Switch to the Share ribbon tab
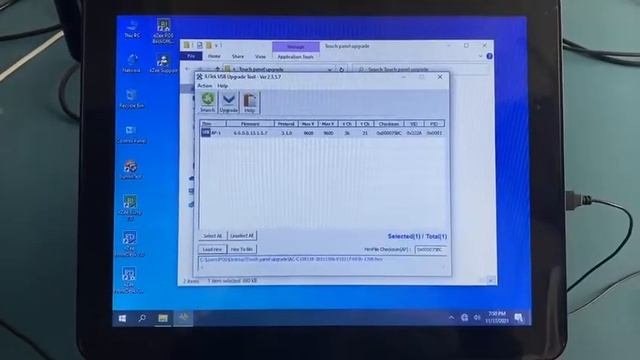This screenshot has height=360, width=640. [238, 56]
